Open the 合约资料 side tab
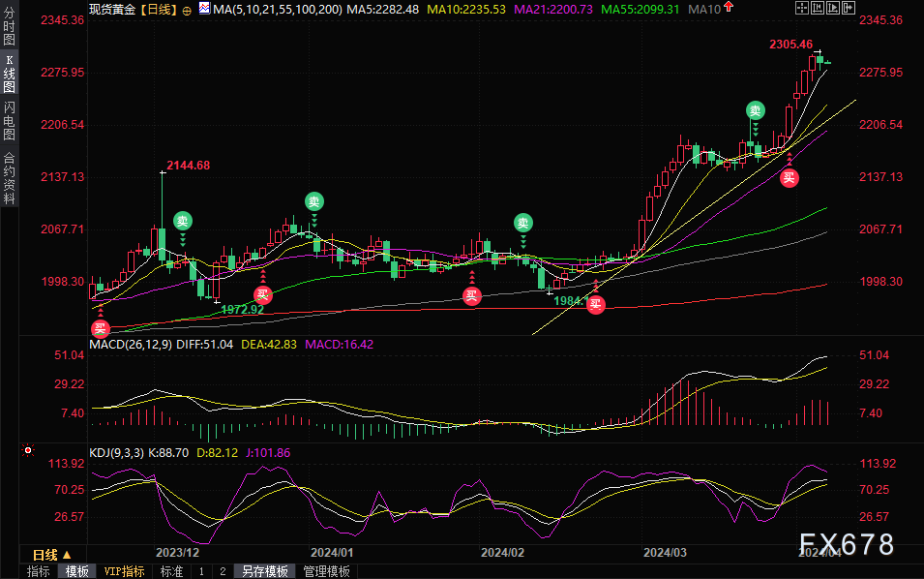924x579 pixels. point(9,178)
